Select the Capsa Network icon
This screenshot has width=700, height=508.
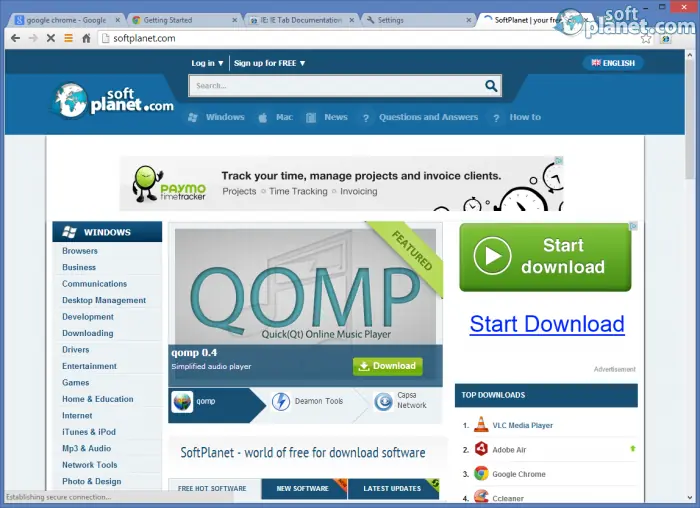pyautogui.click(x=383, y=402)
